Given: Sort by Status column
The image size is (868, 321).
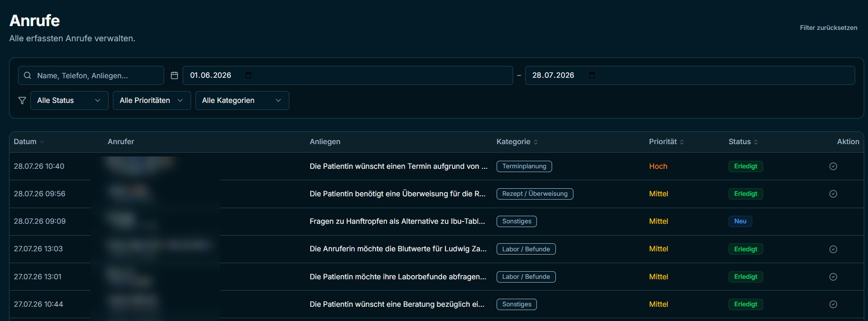Looking at the screenshot, I should coord(756,142).
